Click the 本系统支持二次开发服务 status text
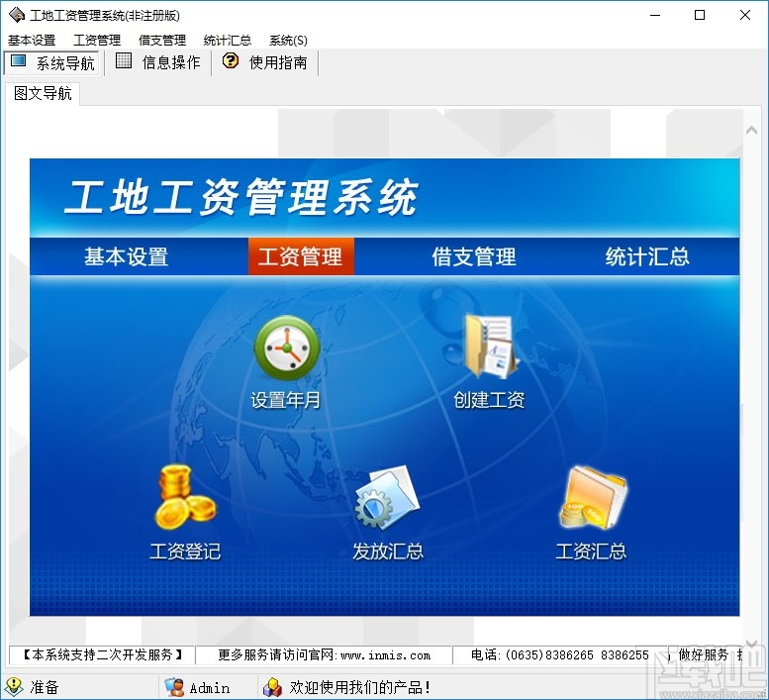 click(103, 654)
